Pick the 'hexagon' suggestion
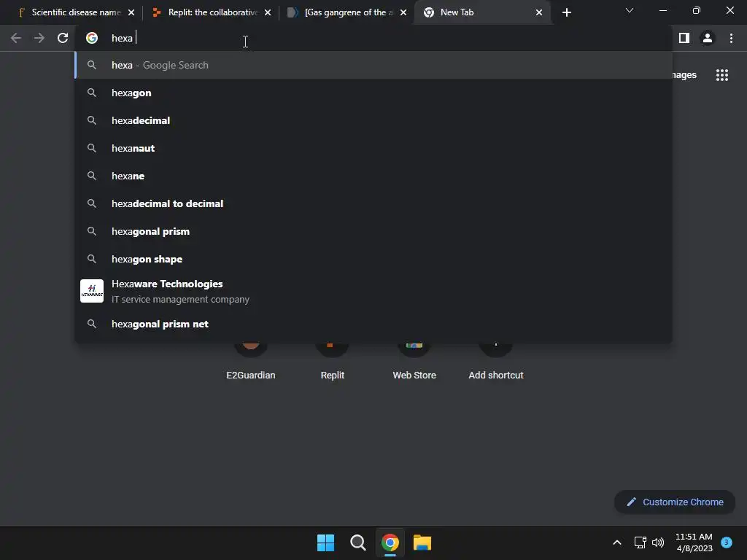 [x=373, y=93]
